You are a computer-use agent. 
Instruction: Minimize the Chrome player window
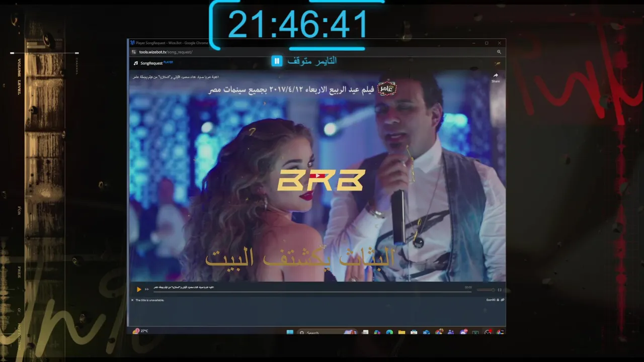point(474,43)
